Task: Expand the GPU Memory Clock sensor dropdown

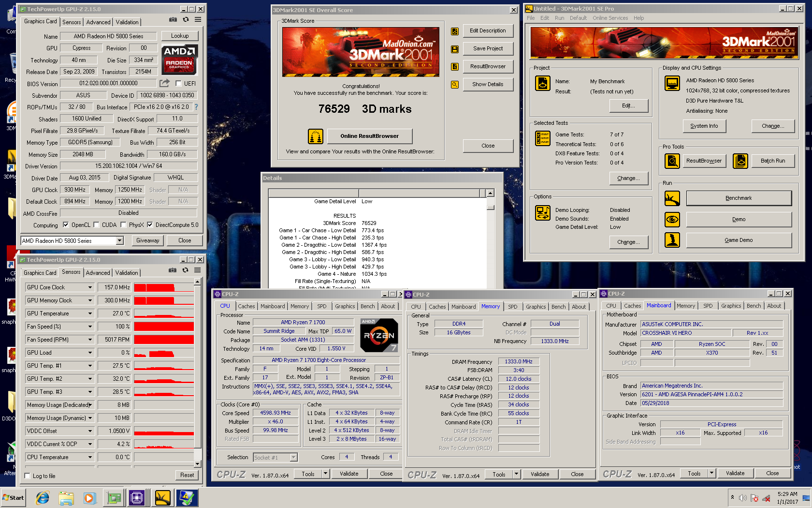Action: (x=90, y=300)
